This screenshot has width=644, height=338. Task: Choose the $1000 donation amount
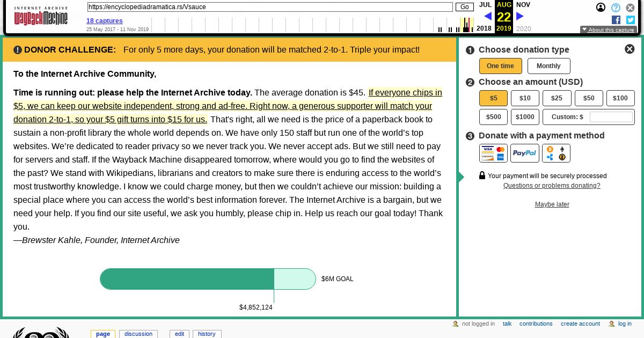(x=525, y=117)
